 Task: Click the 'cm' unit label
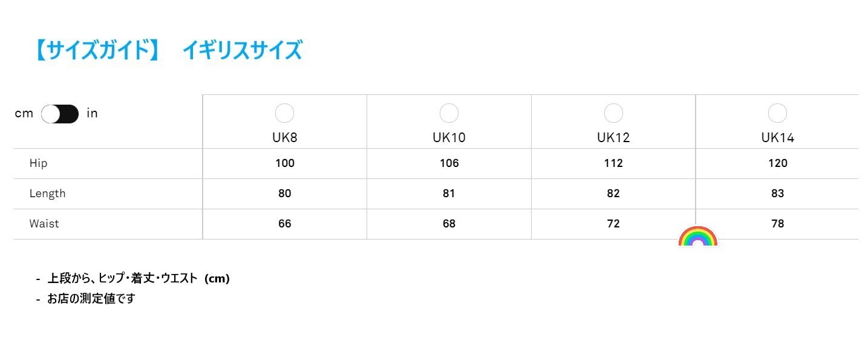pos(24,113)
